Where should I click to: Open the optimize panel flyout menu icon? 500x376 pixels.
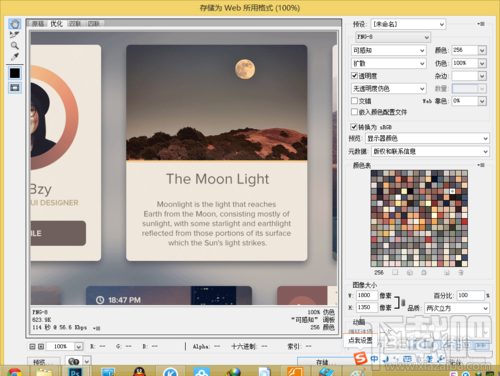(481, 24)
